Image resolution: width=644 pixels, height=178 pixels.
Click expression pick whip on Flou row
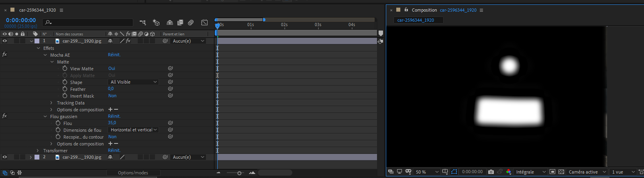tap(170, 123)
